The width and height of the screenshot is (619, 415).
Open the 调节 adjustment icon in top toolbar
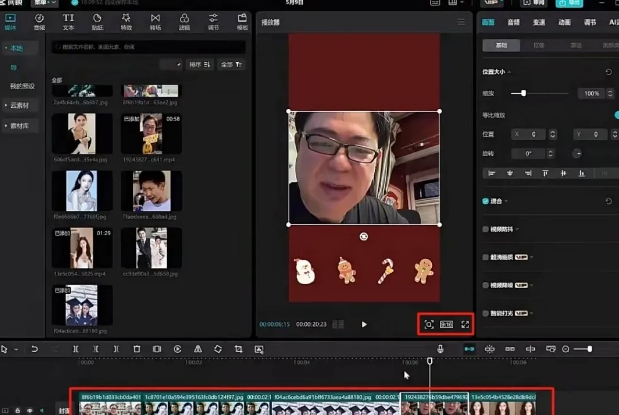tap(213, 22)
